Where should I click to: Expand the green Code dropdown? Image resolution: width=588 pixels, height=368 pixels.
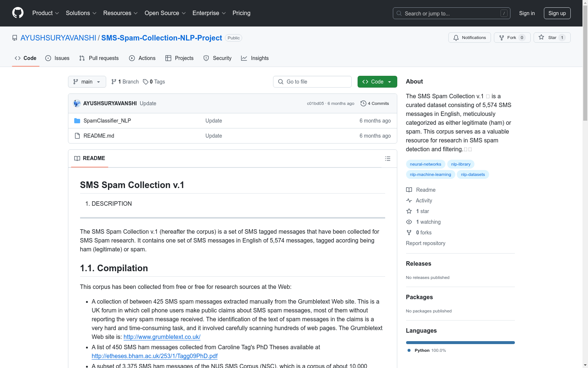(x=377, y=82)
